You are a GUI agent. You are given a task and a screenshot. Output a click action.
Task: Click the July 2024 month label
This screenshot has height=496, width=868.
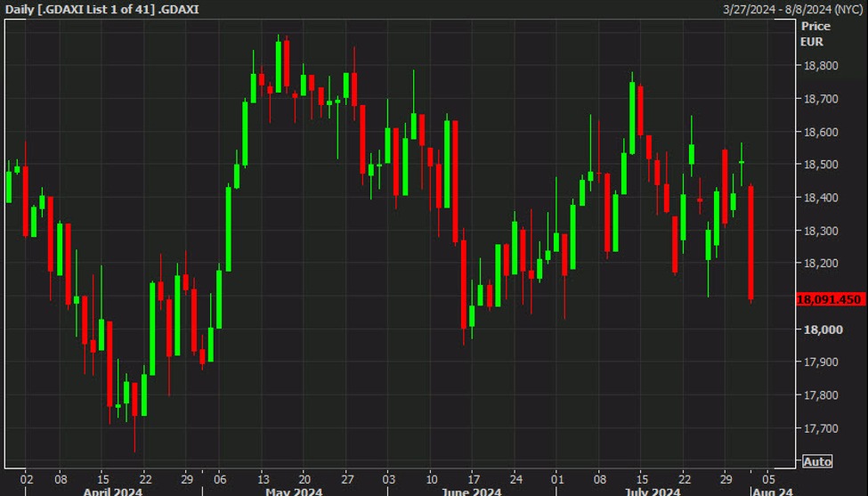point(653,491)
